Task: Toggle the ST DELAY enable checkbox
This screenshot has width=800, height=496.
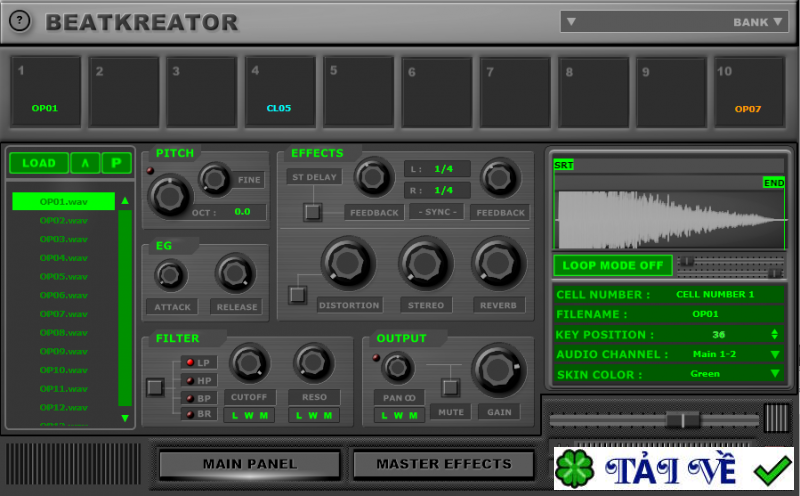Action: coord(313,211)
